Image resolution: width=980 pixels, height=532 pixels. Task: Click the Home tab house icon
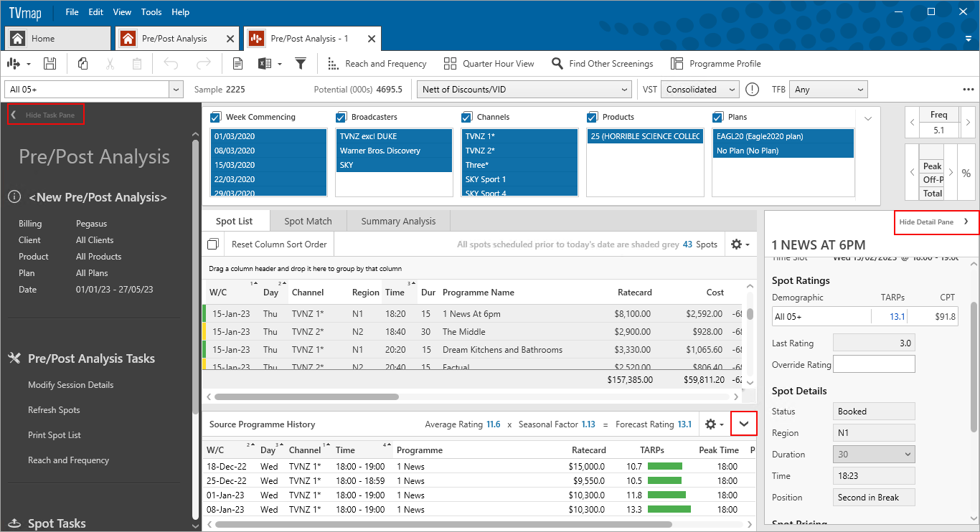coord(18,39)
